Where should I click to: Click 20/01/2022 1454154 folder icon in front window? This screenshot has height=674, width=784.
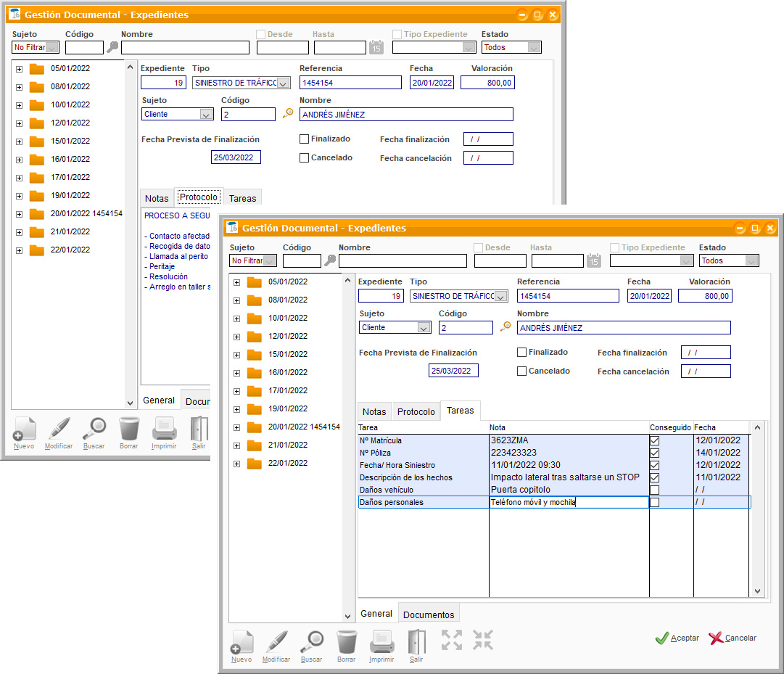point(255,427)
